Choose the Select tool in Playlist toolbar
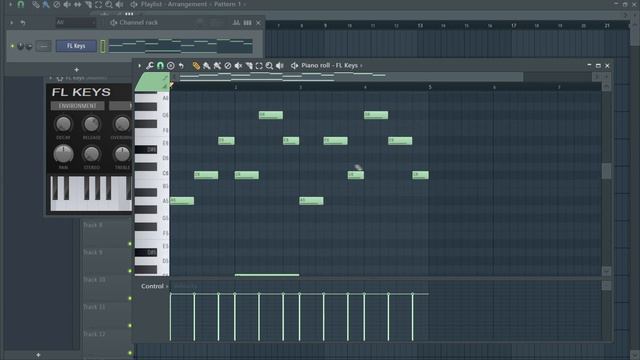Viewport: 640px width, 360px height. (x=98, y=4)
